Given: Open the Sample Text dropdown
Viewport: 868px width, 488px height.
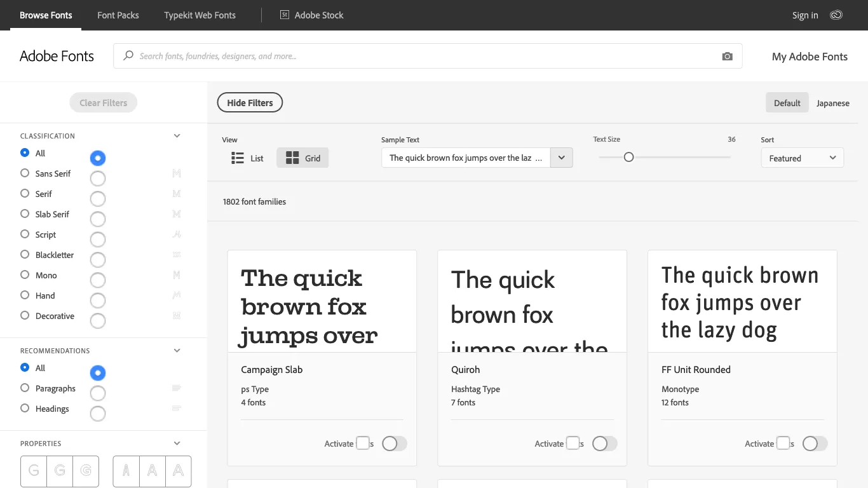Looking at the screenshot, I should (x=561, y=157).
